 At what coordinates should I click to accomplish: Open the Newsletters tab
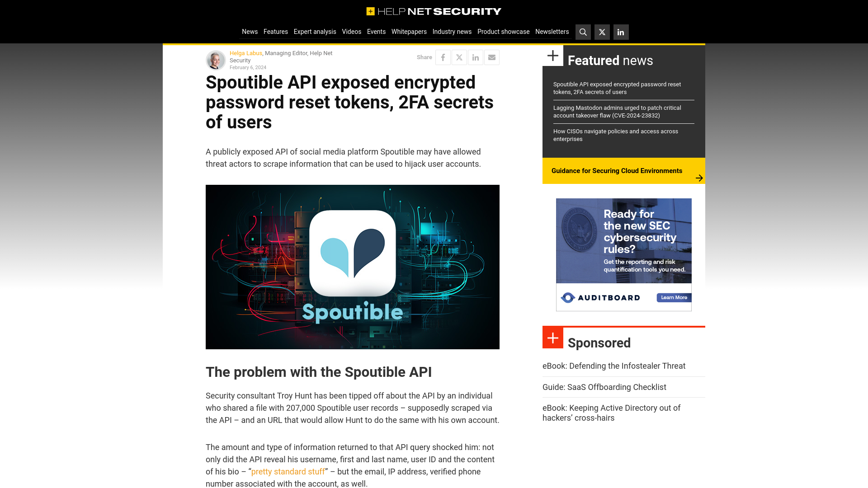coord(552,32)
